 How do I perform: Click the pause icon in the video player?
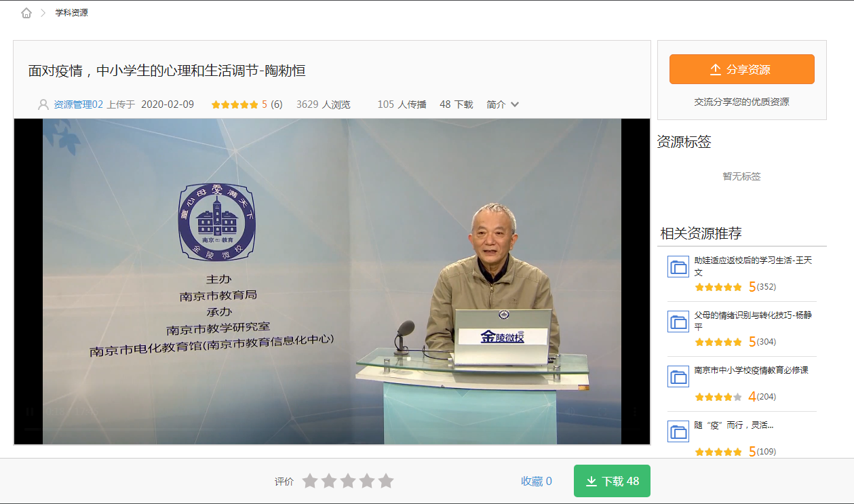coord(29,412)
